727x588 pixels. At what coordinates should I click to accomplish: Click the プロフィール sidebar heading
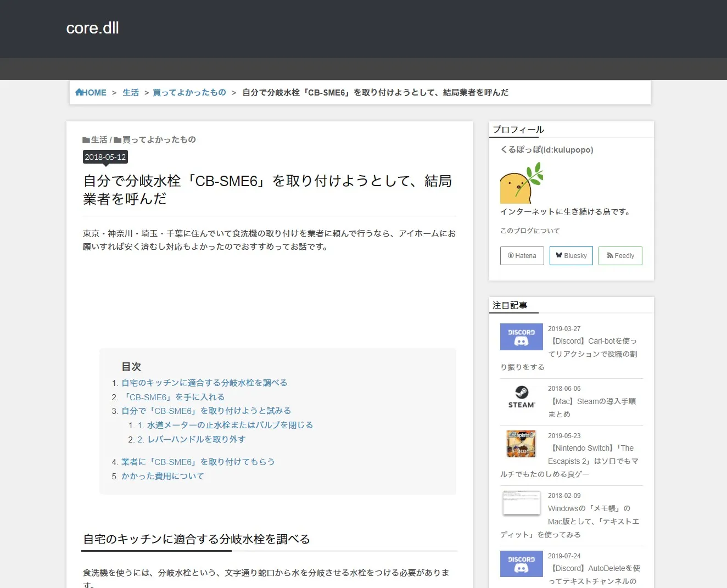point(518,130)
